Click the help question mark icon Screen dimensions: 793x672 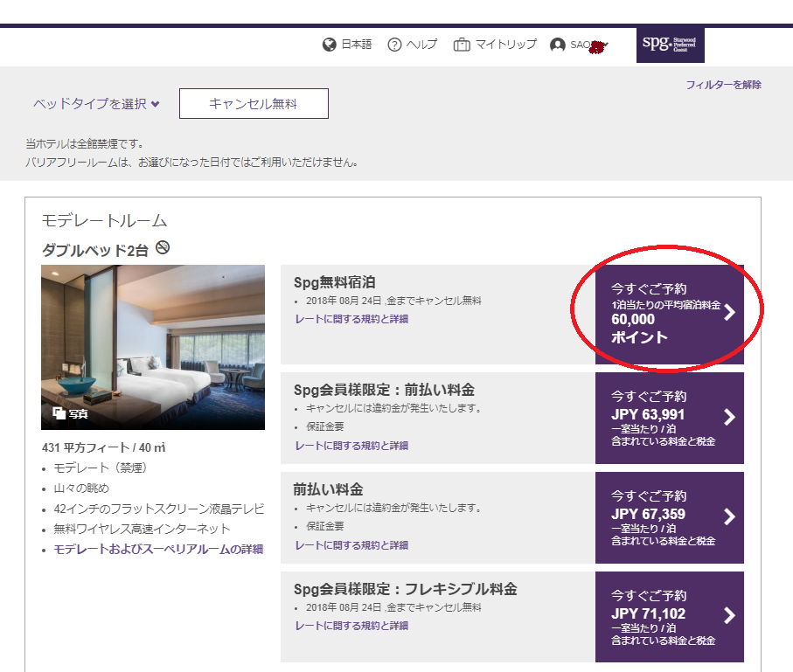pos(394,45)
